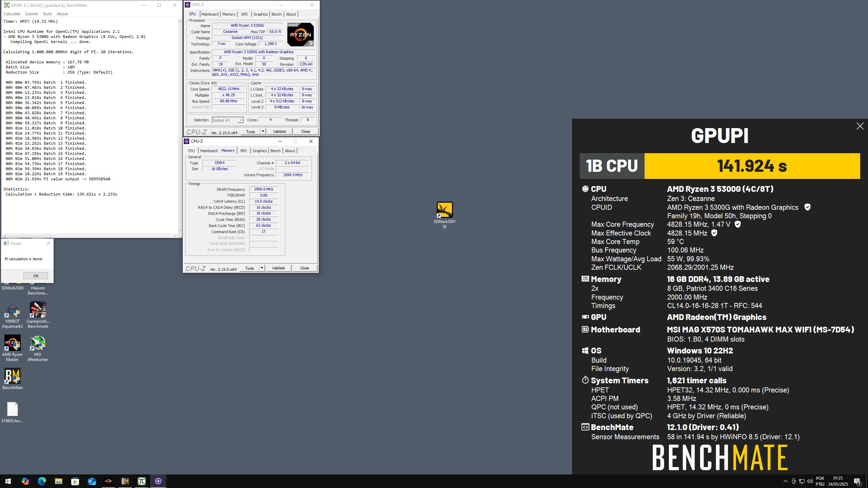Switch to Graphics tab in top CPU-Z

(260, 14)
